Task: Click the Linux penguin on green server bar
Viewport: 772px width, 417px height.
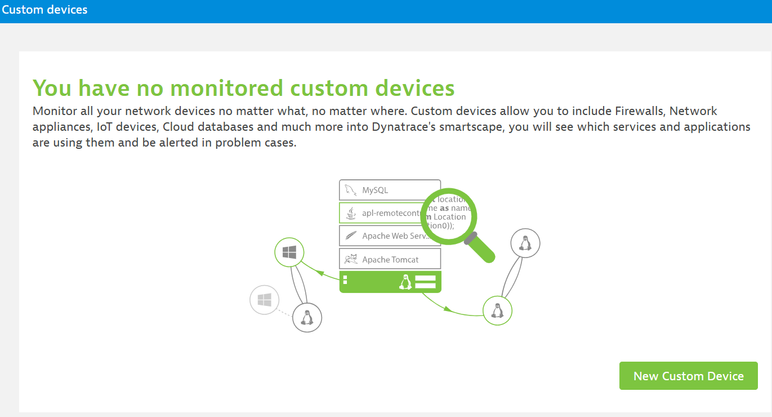Action: coord(405,282)
